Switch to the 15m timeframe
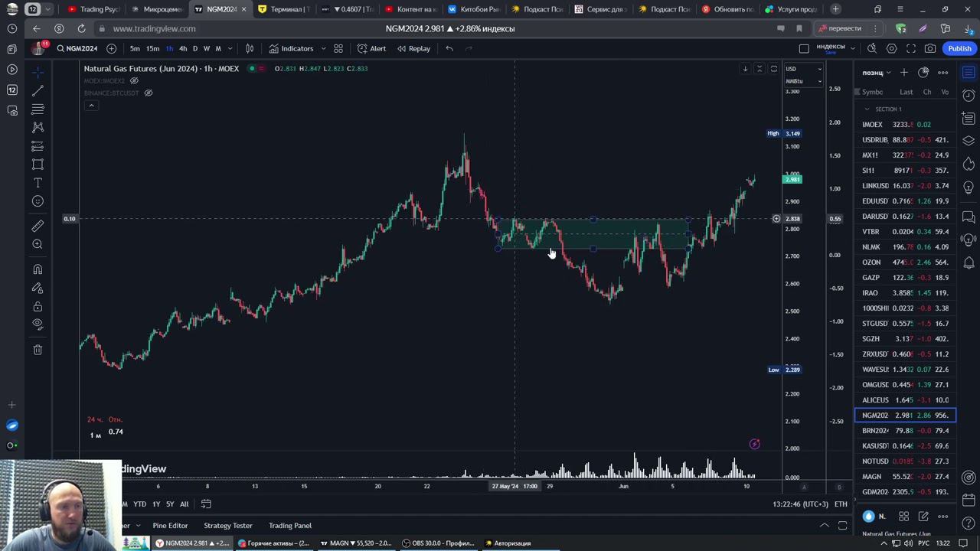This screenshot has height=551, width=980. (x=152, y=48)
